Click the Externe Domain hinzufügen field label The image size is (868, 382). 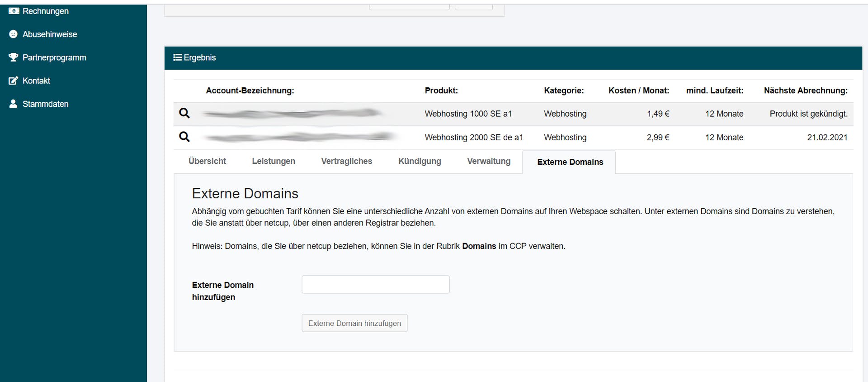tap(222, 291)
